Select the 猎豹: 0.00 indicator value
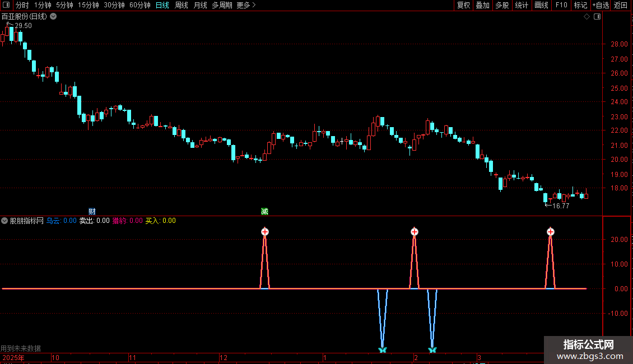Screen dimensions: 633x364 coord(127,221)
